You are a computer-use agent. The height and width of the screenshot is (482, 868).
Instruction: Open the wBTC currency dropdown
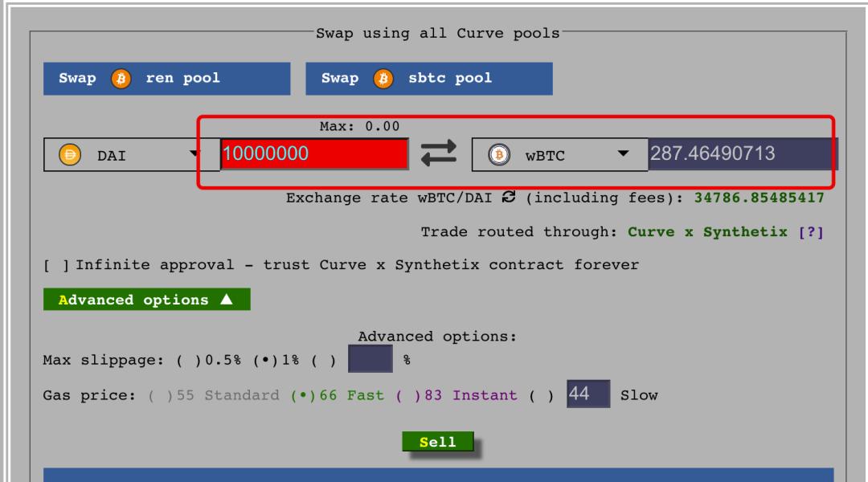(x=559, y=154)
